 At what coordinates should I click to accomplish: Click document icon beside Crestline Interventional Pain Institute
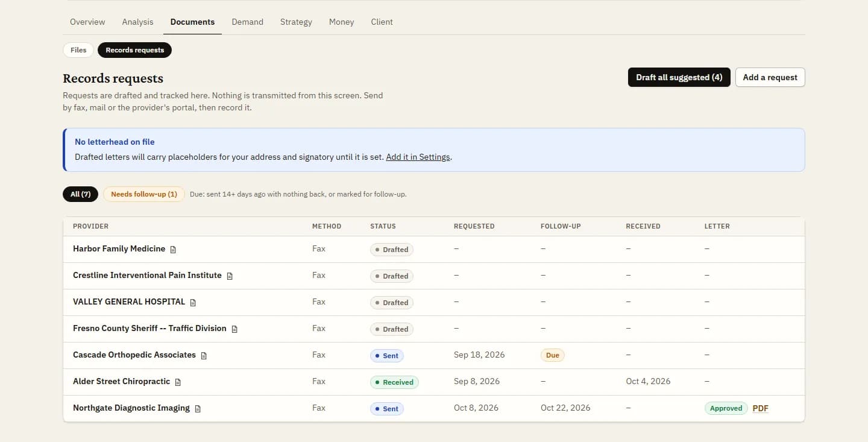click(x=230, y=276)
